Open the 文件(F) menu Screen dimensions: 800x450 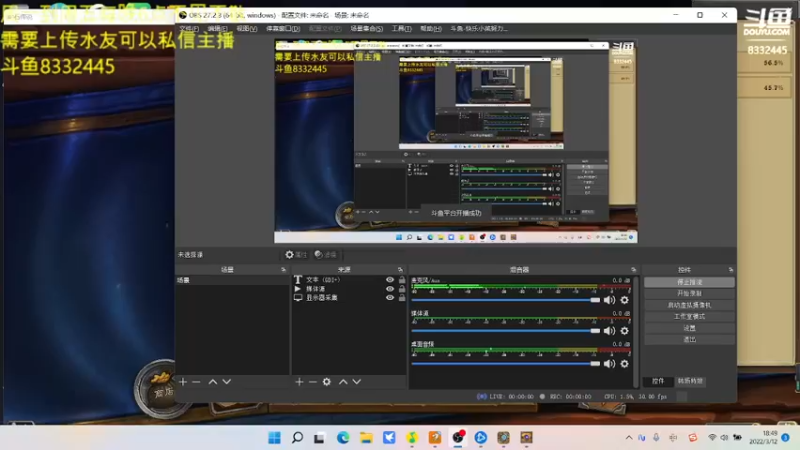pos(189,29)
